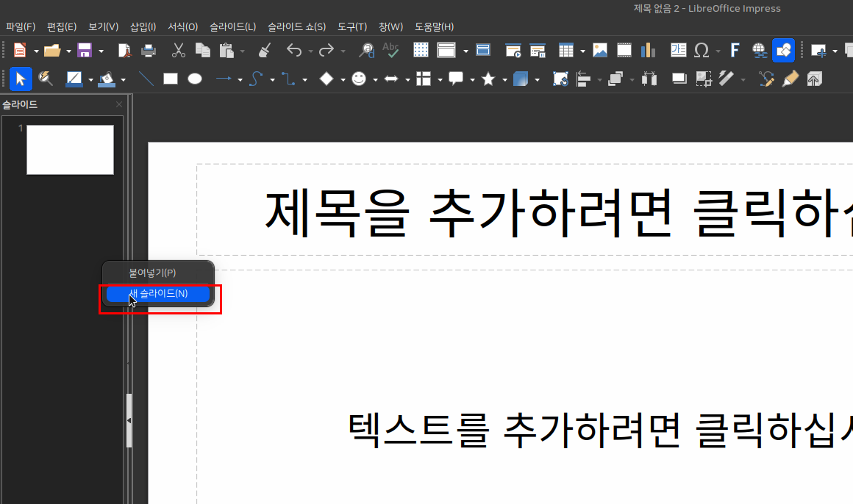Click the Clone Formatting brush icon
Viewport: 853px width, 504px height.
tap(265, 51)
